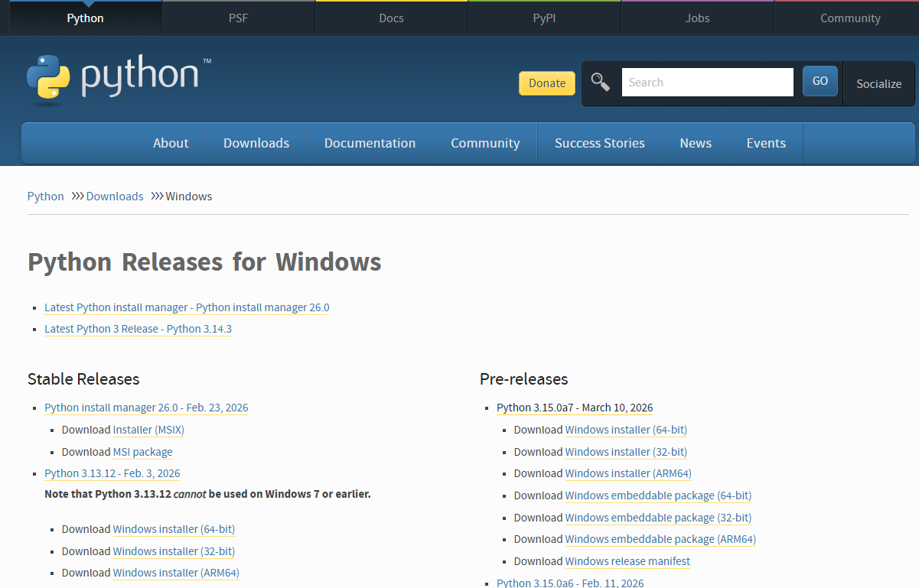Open the Community item in blue navigation bar
The image size is (919, 588).
(x=485, y=143)
